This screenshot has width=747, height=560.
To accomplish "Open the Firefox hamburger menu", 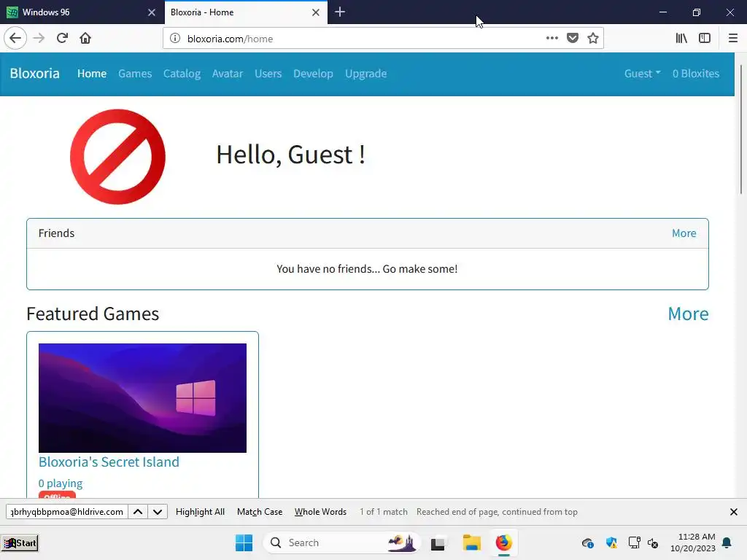I will 732,38.
